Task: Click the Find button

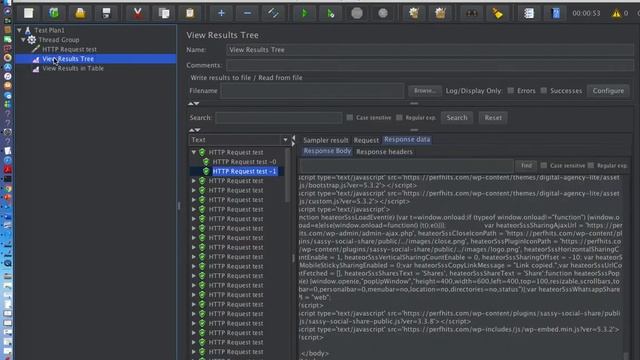Action: tap(526, 165)
